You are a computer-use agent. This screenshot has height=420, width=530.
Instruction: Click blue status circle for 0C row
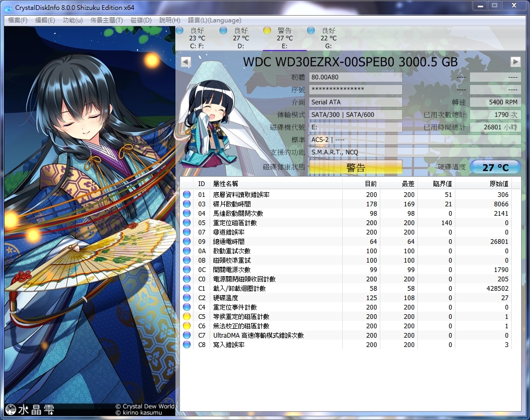(x=187, y=270)
